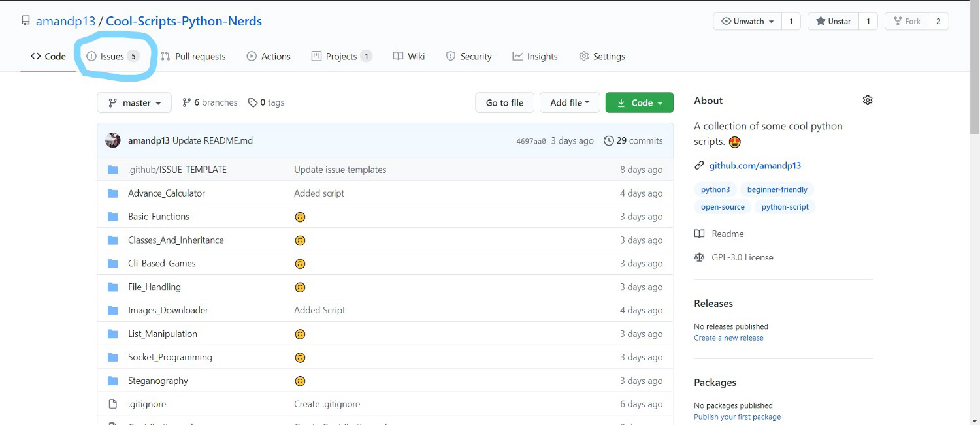Select the beginner-friendly topic tag

pos(777,189)
